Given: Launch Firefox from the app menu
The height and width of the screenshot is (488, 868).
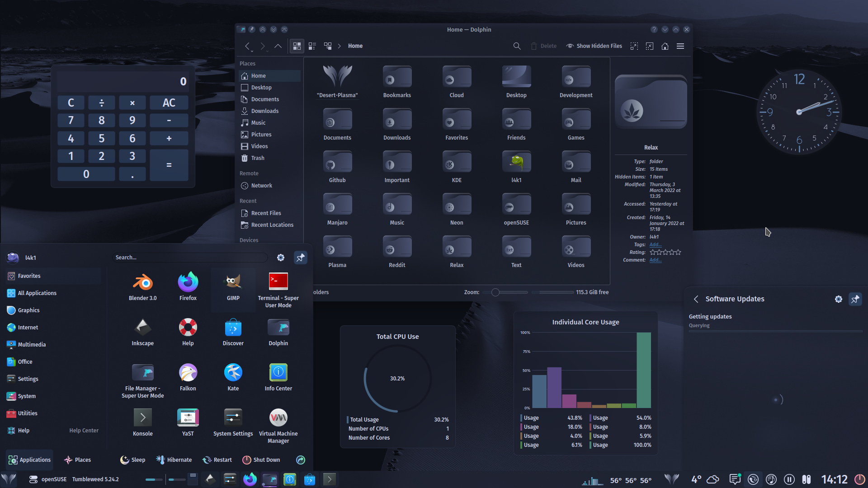Looking at the screenshot, I should pos(188,287).
